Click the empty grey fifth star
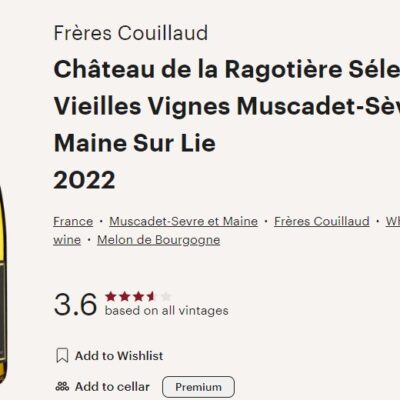 click(x=166, y=296)
